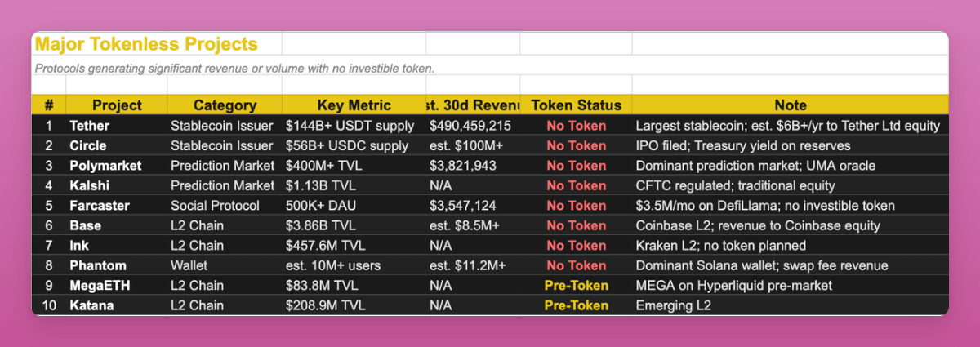Select the 'Largest stablecoin' note for Tether

pyautogui.click(x=791, y=126)
